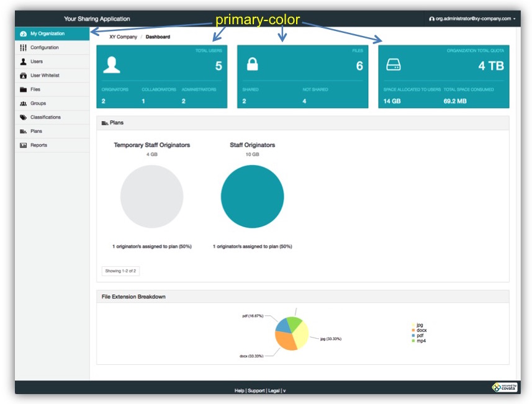Click the User Whitelist icon in sidebar
This screenshot has height=404, width=532.
(x=23, y=76)
